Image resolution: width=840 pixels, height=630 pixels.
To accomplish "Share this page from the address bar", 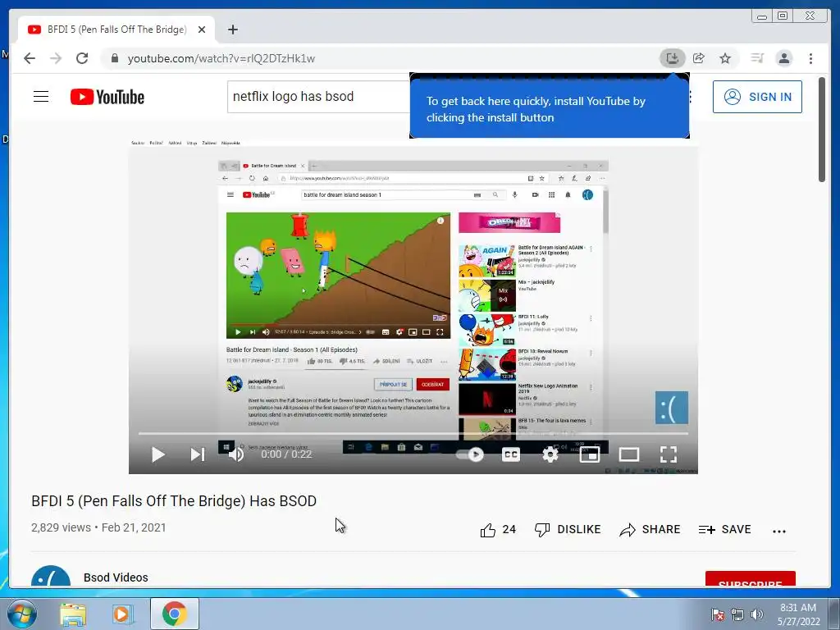I will pos(699,58).
